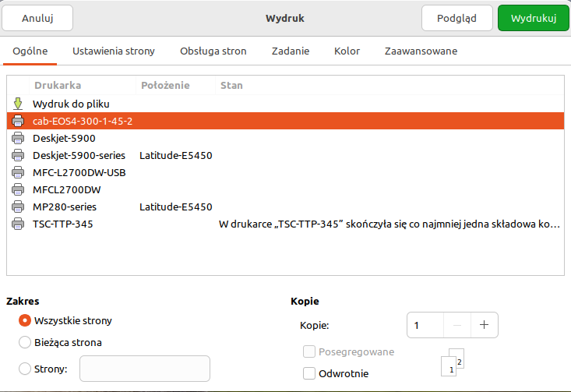Click the Deskjet-5900-series printer icon
Image resolution: width=571 pixels, height=392 pixels.
(18, 155)
